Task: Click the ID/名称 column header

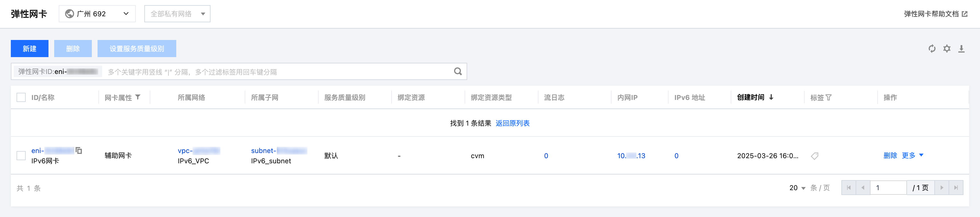Action: 43,97
